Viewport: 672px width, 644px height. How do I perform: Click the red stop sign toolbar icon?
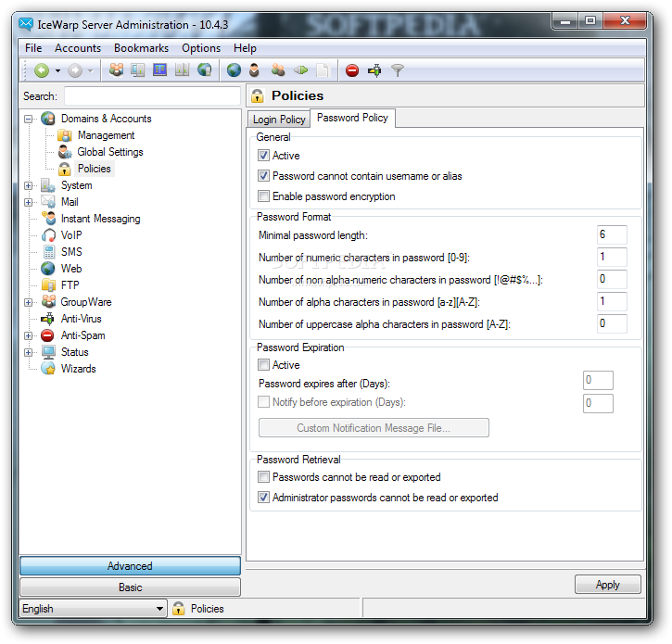pyautogui.click(x=352, y=70)
